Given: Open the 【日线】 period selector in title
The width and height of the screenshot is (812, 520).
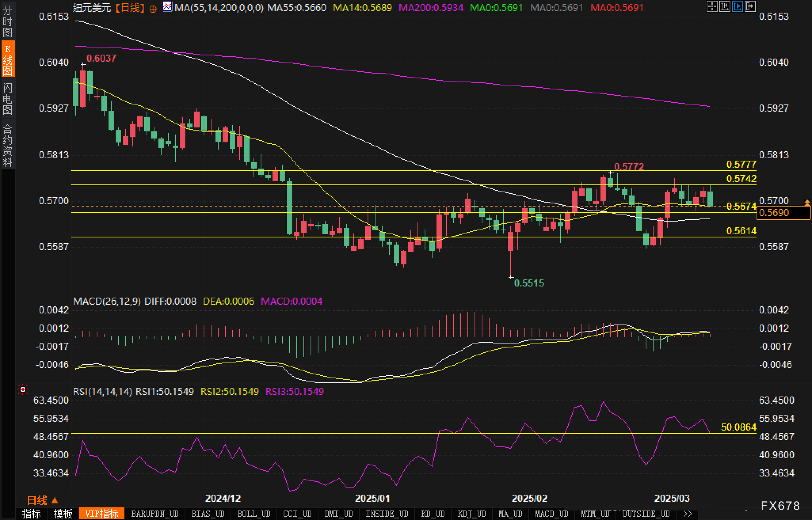Looking at the screenshot, I should point(130,8).
